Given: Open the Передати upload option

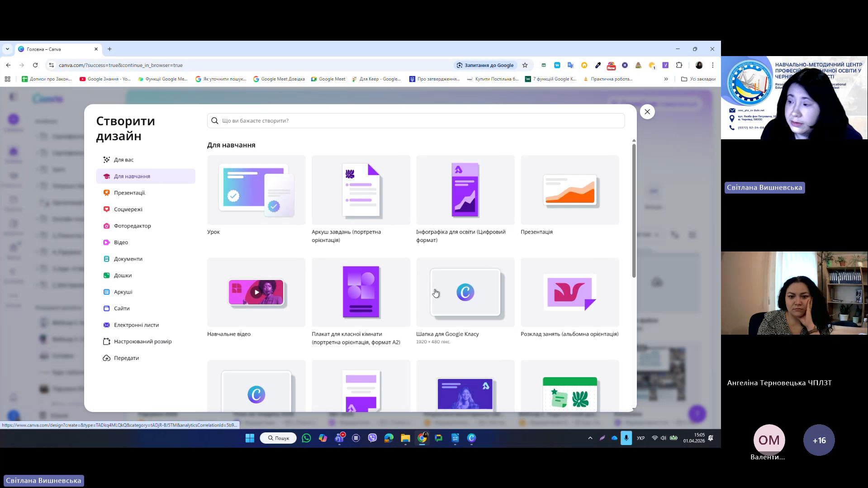Looking at the screenshot, I should 126,358.
